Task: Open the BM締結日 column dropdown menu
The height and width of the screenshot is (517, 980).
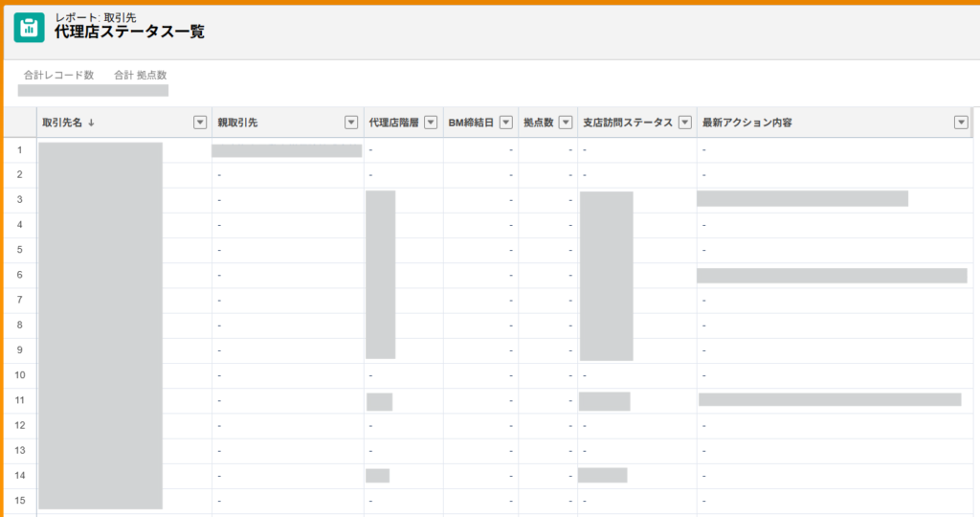Action: click(x=506, y=123)
